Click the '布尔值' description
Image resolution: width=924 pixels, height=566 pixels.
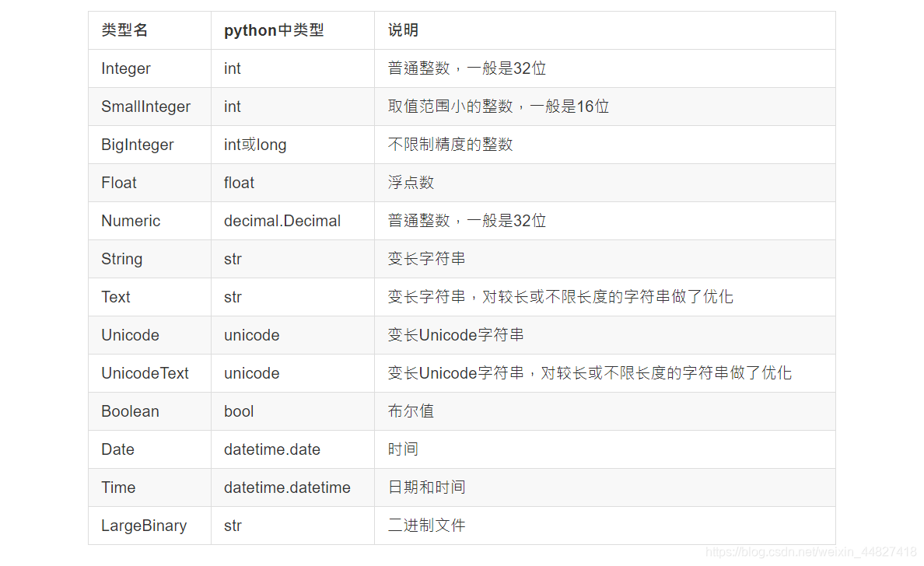point(411,411)
